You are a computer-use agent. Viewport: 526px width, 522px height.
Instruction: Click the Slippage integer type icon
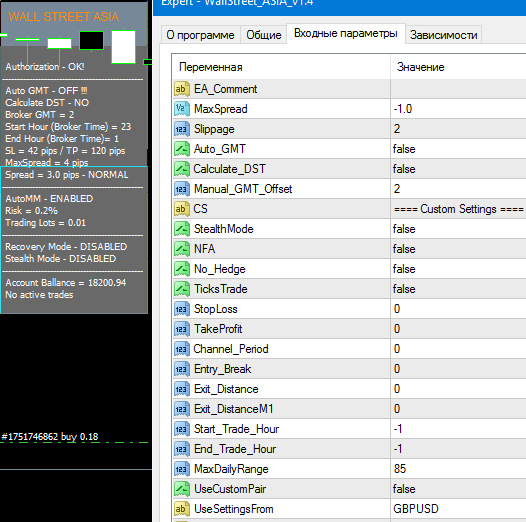point(182,129)
